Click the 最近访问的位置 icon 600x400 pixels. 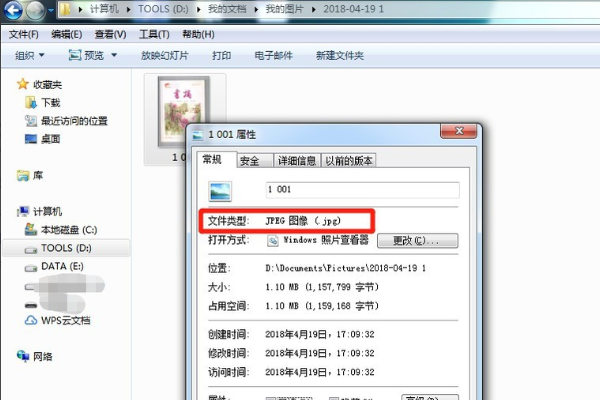(x=31, y=121)
